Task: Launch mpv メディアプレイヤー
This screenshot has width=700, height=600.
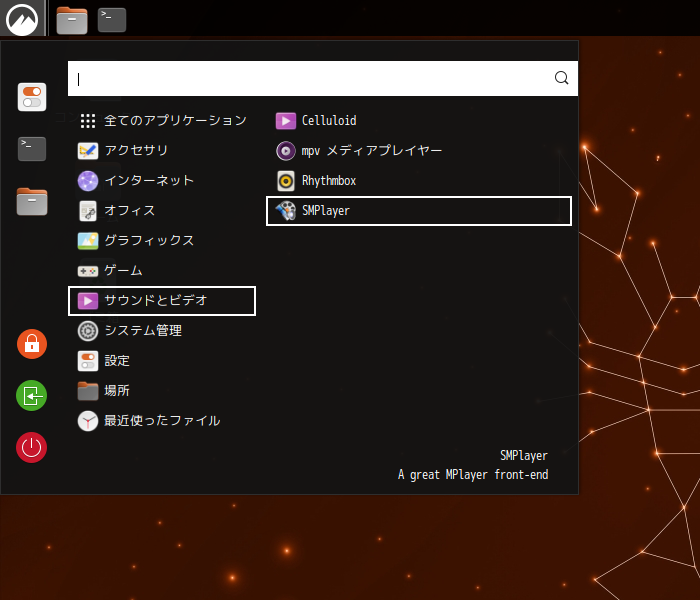Action: (x=419, y=150)
